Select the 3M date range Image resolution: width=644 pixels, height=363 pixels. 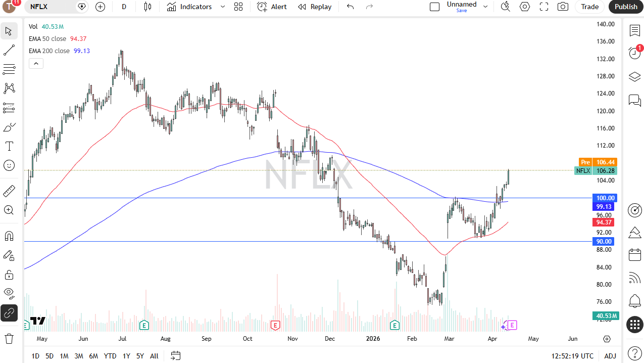79,356
